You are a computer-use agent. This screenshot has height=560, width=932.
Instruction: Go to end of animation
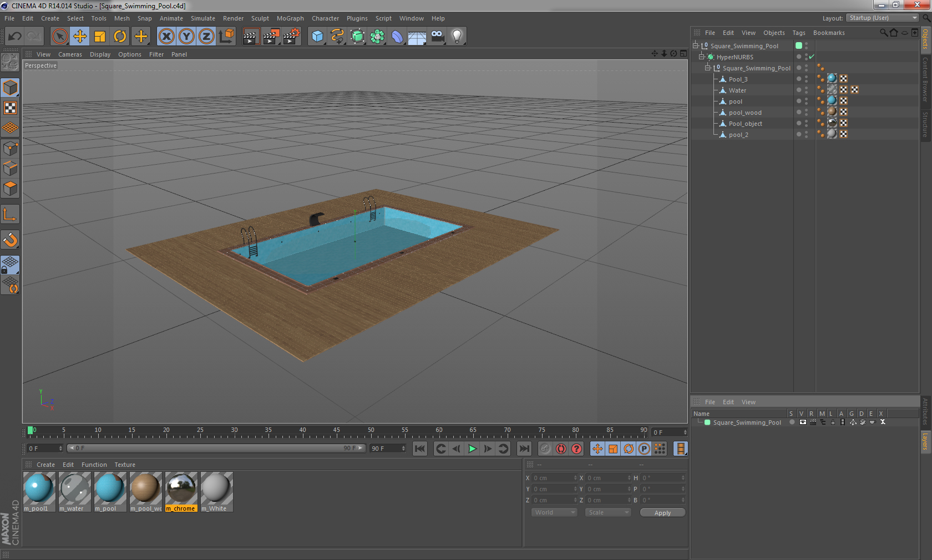point(524,449)
